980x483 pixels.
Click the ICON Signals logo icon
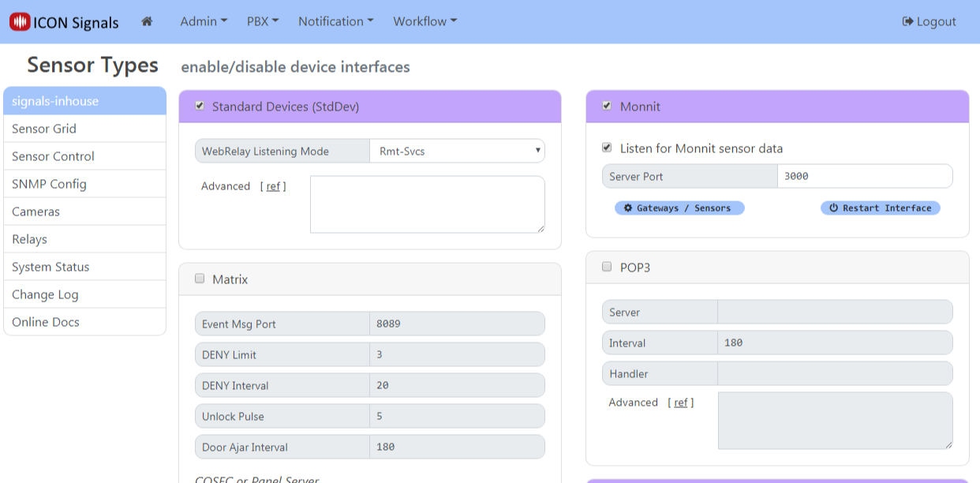click(20, 22)
